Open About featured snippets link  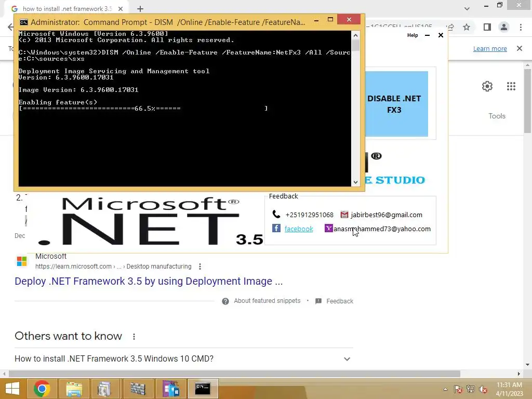pyautogui.click(x=267, y=301)
